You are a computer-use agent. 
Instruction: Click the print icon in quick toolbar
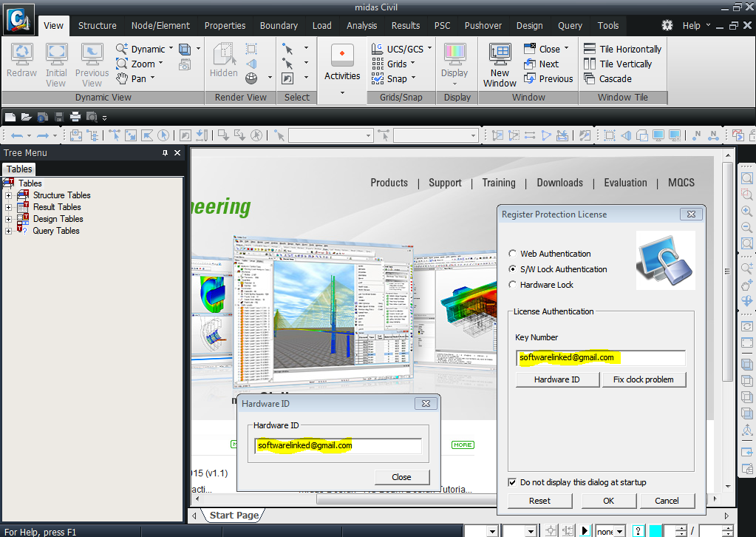tap(75, 117)
